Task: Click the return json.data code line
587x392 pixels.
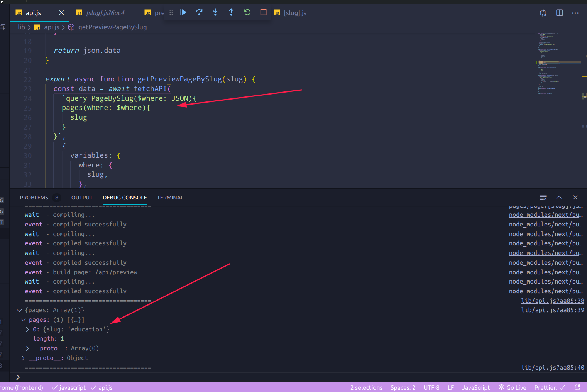Action: tap(87, 51)
